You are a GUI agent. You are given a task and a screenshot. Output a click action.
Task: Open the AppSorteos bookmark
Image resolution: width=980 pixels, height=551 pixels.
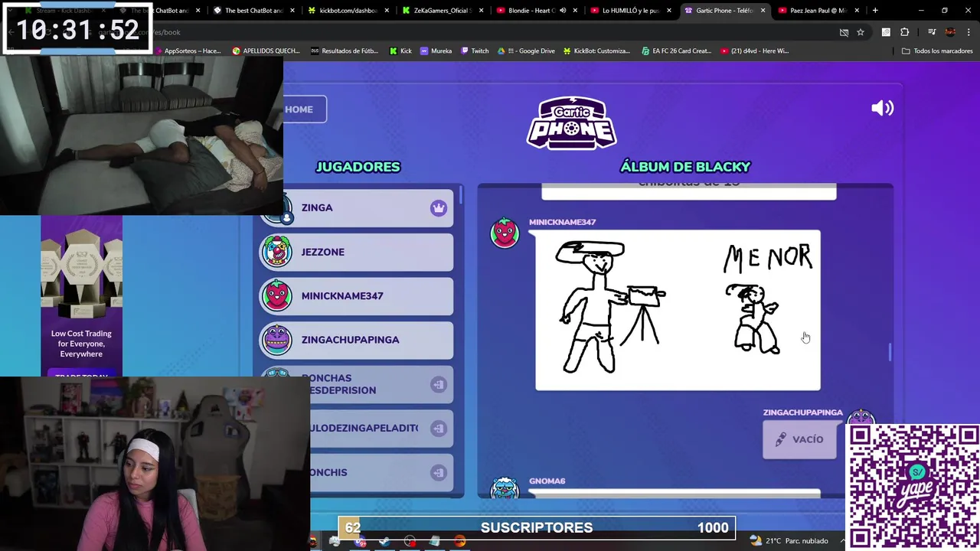pos(188,51)
